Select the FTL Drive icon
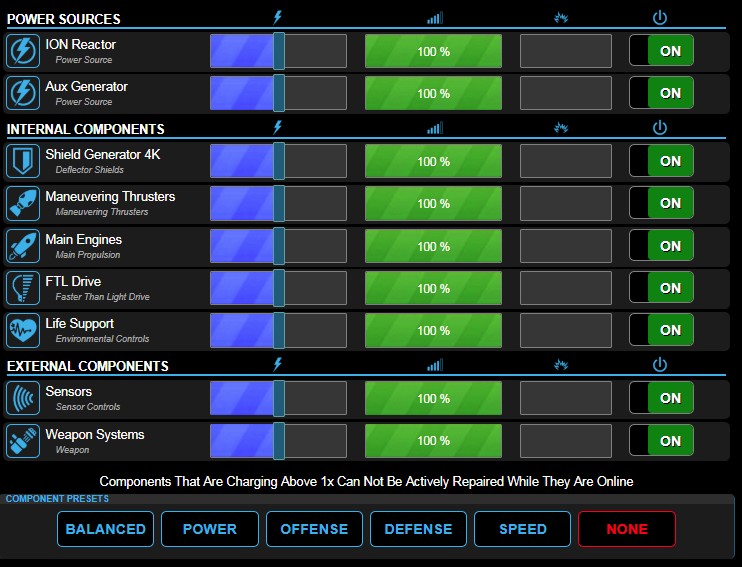742x567 pixels. tap(22, 288)
